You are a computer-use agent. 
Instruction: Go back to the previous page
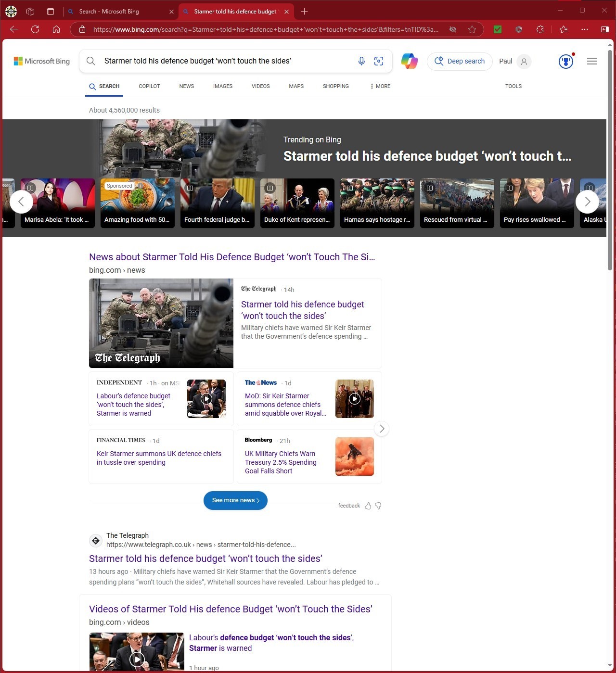tap(14, 29)
